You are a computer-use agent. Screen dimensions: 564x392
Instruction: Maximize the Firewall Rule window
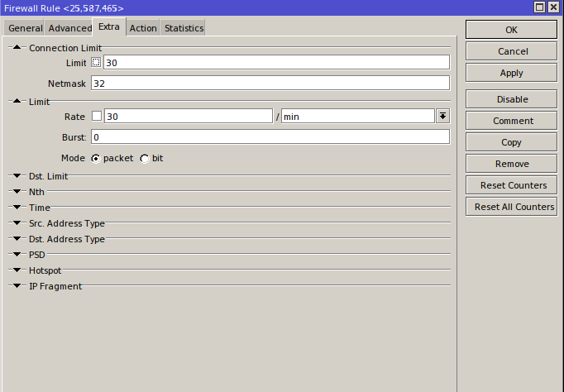(539, 7)
